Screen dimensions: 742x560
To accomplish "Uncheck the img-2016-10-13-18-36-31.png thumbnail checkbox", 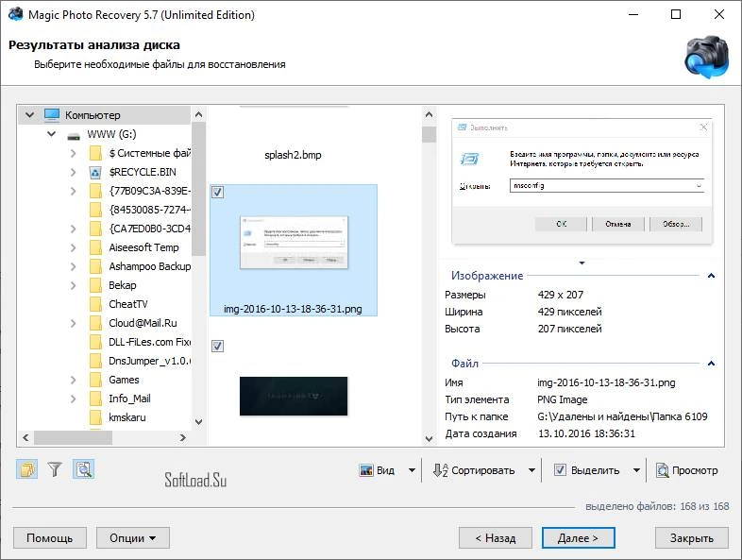I will (217, 193).
